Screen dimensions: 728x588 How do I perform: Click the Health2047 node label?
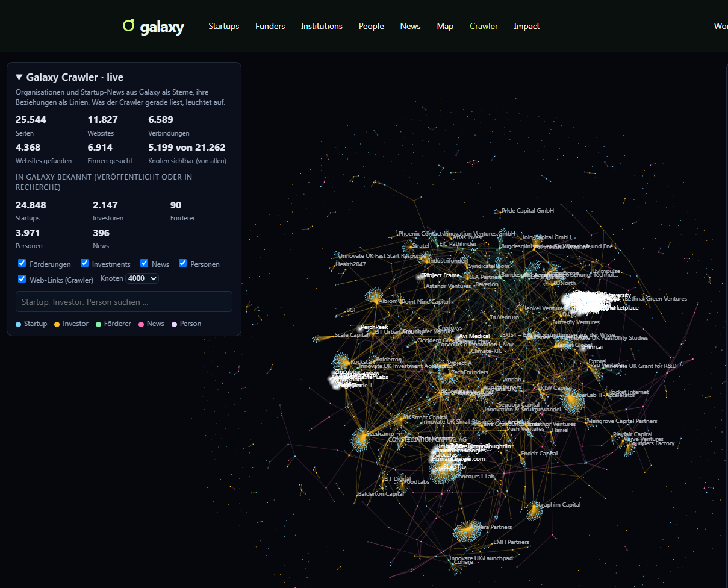pyautogui.click(x=350, y=264)
